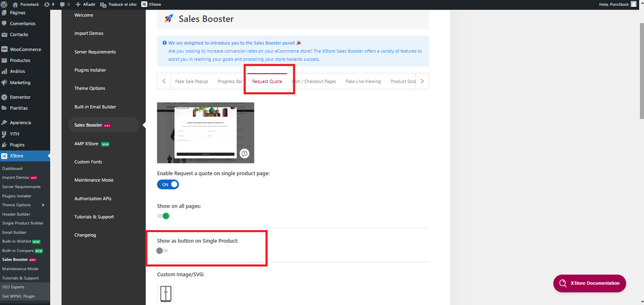The image size is (644, 305).
Task: Click the help icon on preview image
Action: point(245,154)
